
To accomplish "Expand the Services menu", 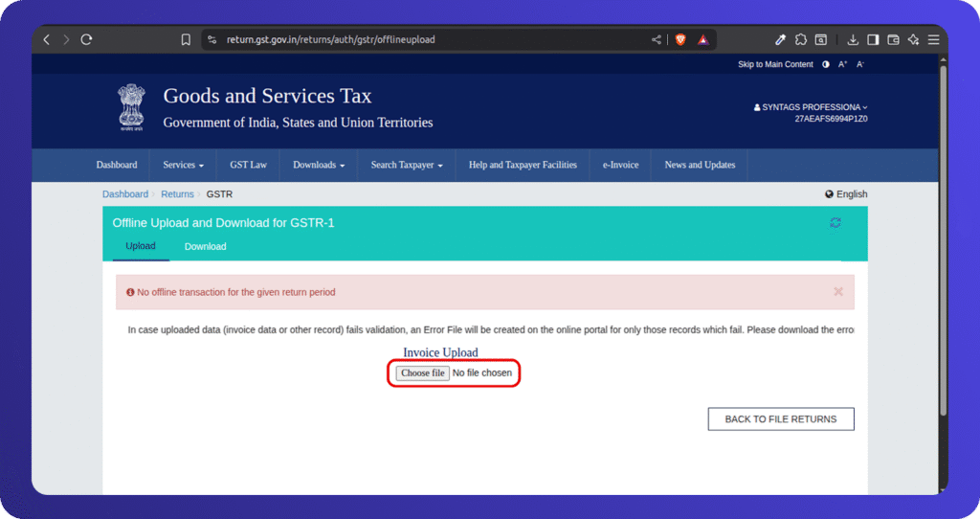I will pyautogui.click(x=183, y=165).
